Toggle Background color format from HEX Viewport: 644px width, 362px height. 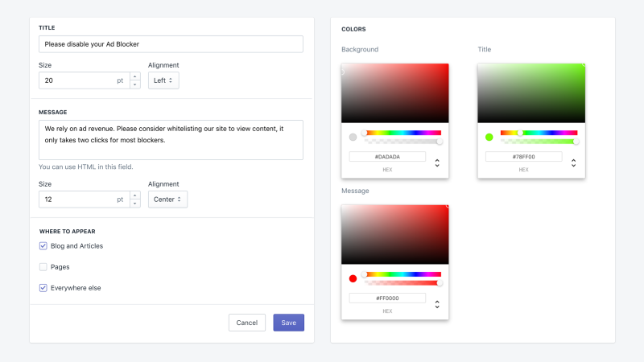point(437,163)
